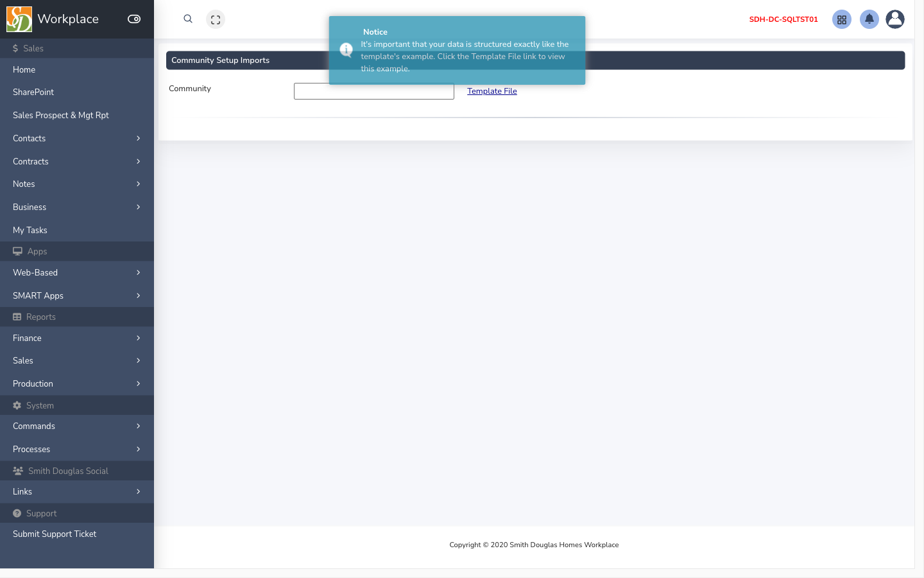
Task: Expand the SMART Apps chevron
Action: tap(139, 296)
